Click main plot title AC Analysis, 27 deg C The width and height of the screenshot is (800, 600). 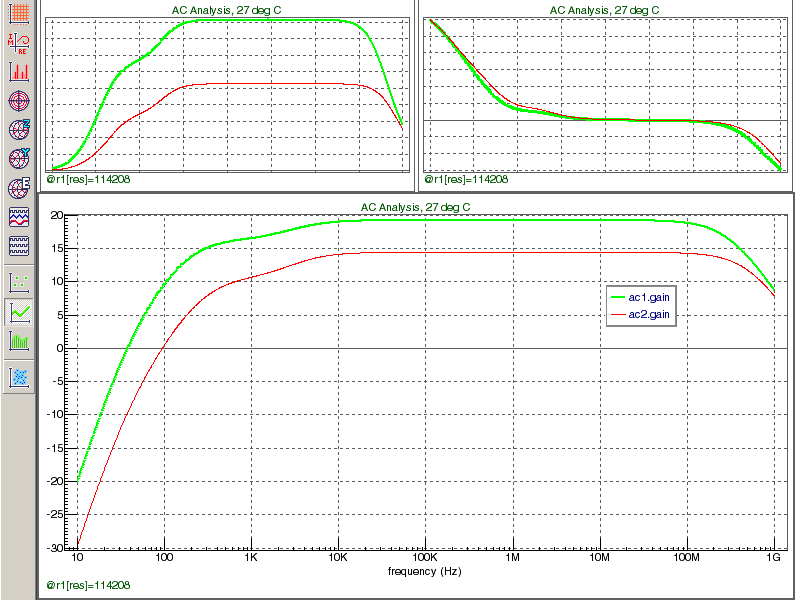click(415, 207)
